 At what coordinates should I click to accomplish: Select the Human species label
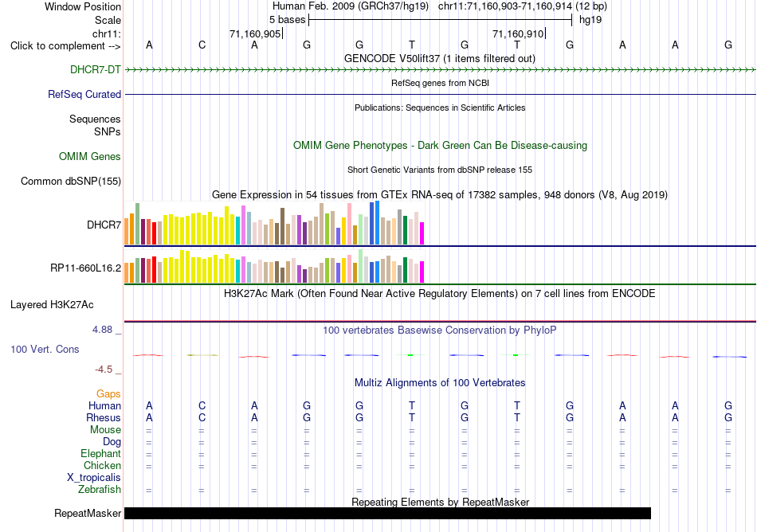pyautogui.click(x=104, y=405)
